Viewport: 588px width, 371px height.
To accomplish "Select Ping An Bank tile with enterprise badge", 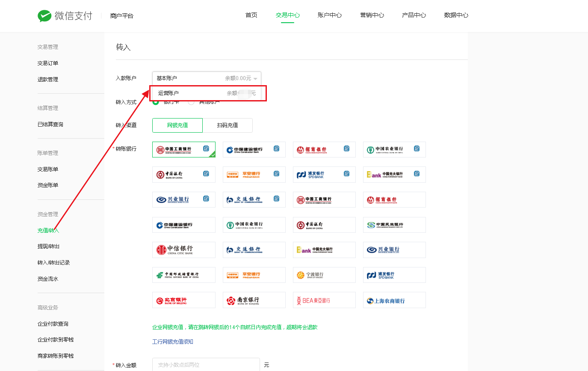I will (x=254, y=175).
